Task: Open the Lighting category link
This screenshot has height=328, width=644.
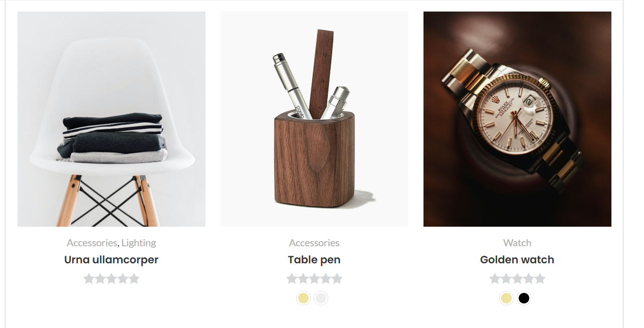Action: pos(139,243)
